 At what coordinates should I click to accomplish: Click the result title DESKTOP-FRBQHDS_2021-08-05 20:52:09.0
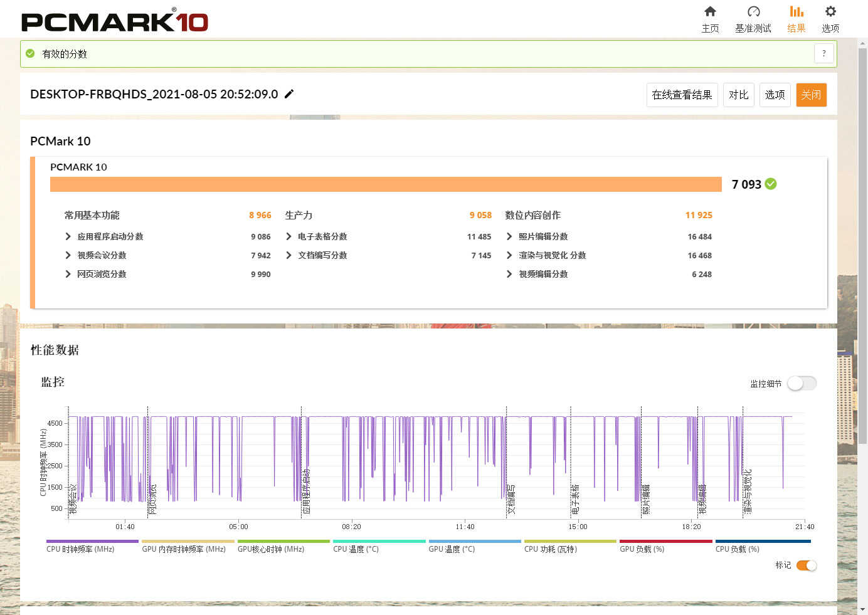pos(154,94)
